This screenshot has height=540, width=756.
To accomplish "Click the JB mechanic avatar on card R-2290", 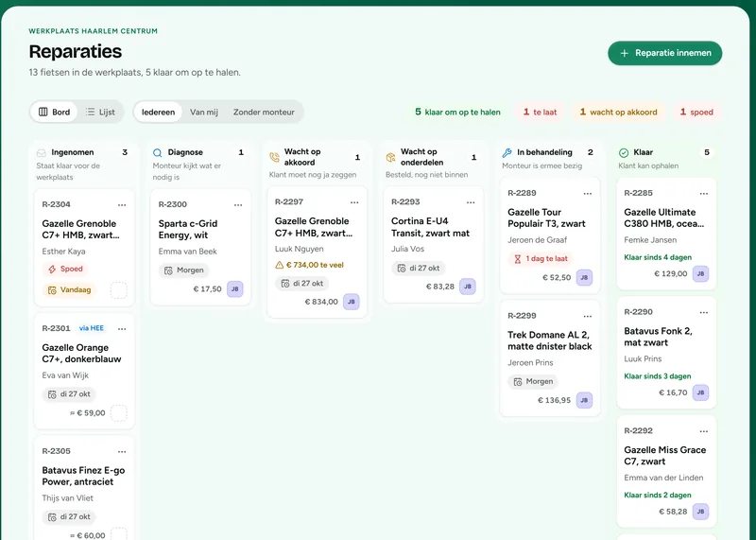I will (x=700, y=392).
